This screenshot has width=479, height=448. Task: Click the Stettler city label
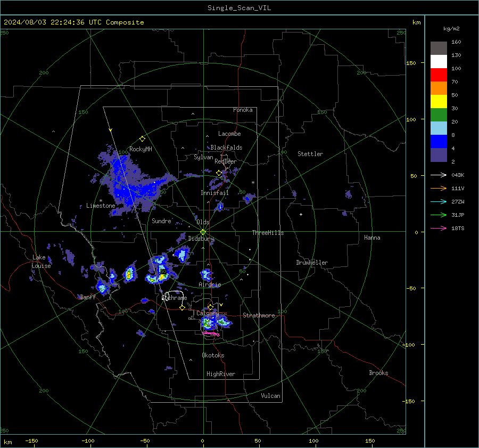click(310, 154)
